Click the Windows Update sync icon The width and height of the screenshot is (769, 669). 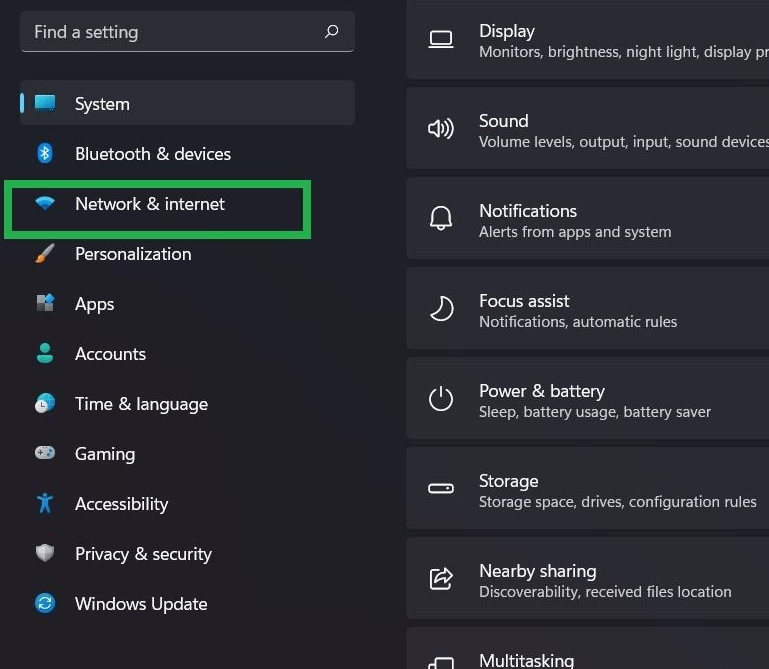coord(45,604)
